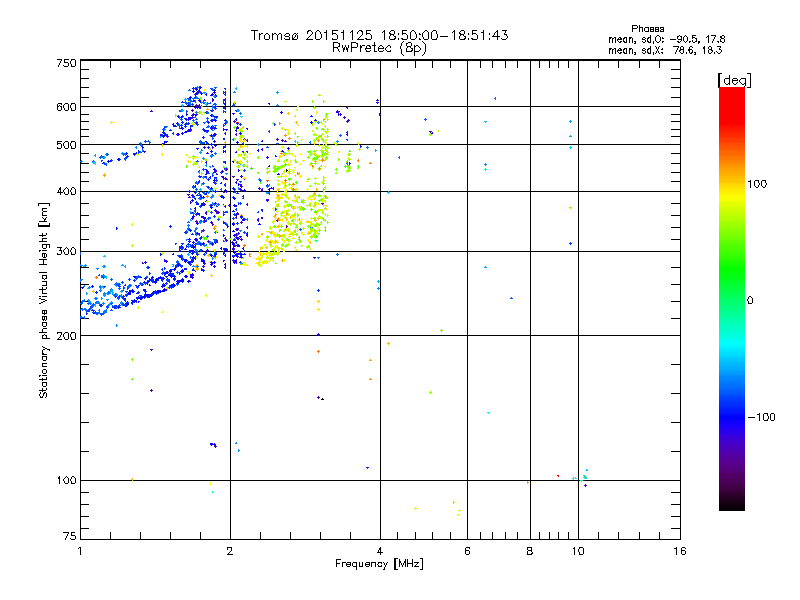This screenshot has height=600, width=800.
Task: Click the '400' y-axis tick label
Action: (67, 192)
